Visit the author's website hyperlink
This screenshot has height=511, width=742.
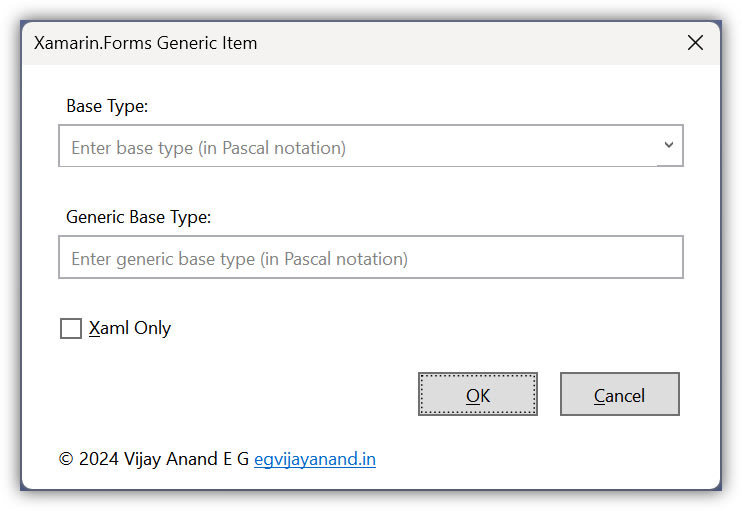[x=315, y=460]
